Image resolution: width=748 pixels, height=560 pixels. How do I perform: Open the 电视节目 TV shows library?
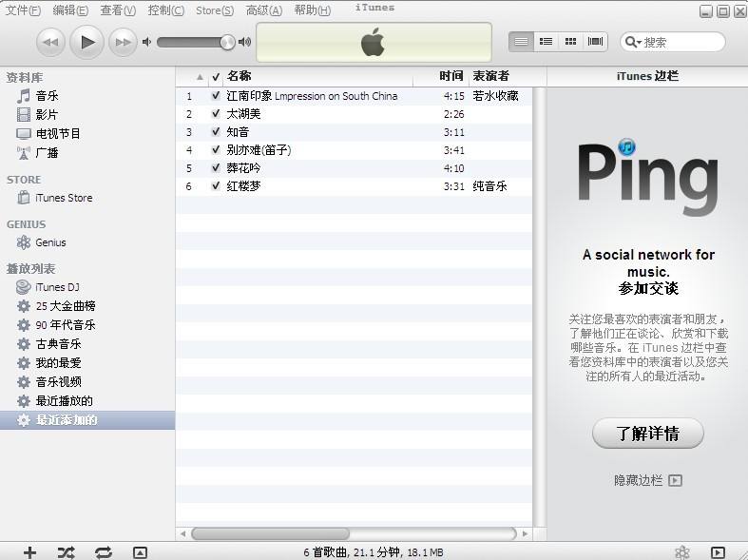pyautogui.click(x=48, y=133)
